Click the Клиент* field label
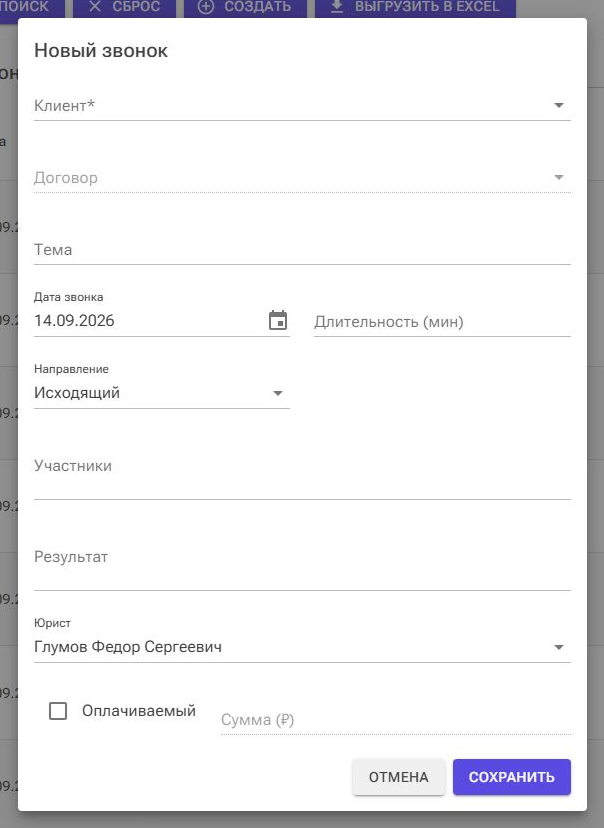Viewport: 604px width, 828px height. point(64,105)
